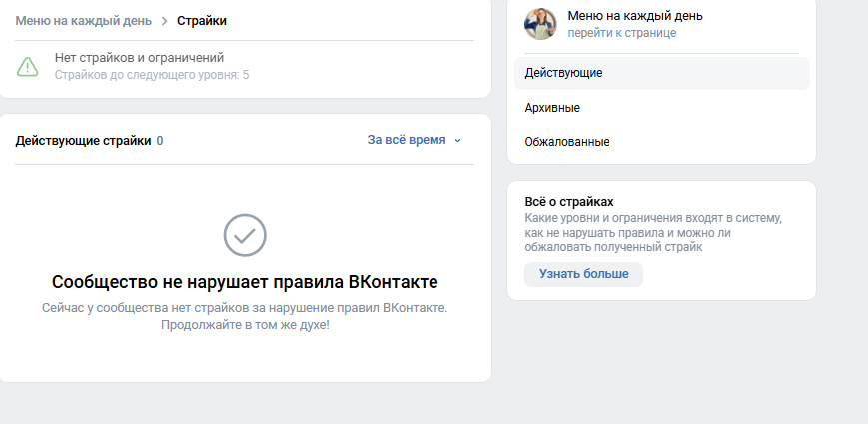Click the community name in the right sidebar

coord(635,16)
